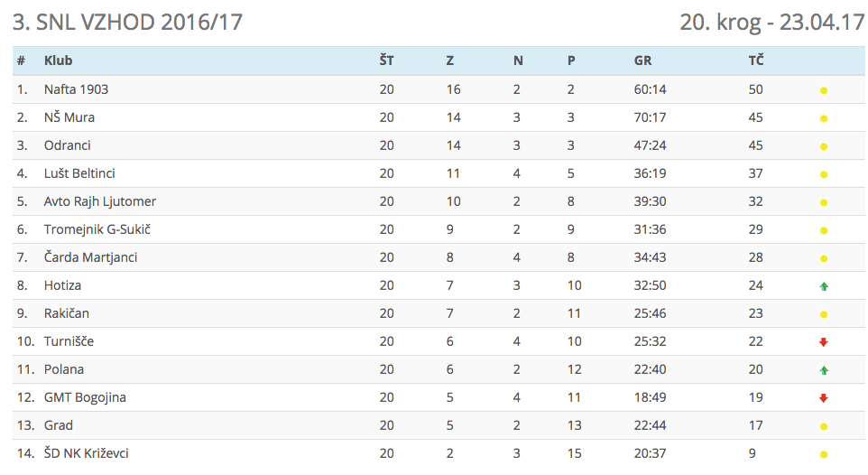868x475 pixels.
Task: Click the green up arrow in Hotiza row
Action: click(x=824, y=286)
